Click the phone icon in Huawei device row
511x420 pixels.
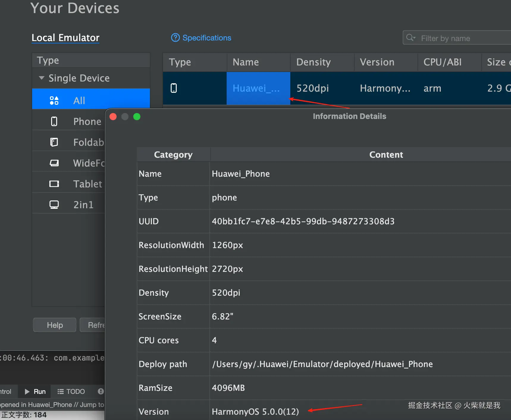coord(174,88)
